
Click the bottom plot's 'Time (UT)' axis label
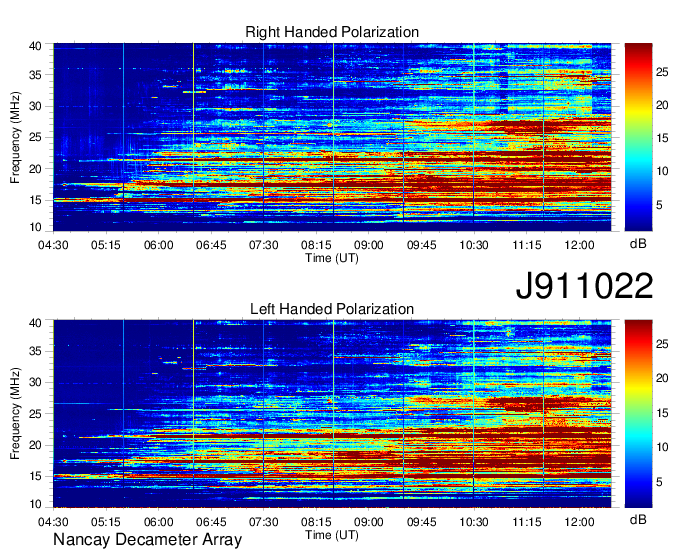pyautogui.click(x=332, y=535)
